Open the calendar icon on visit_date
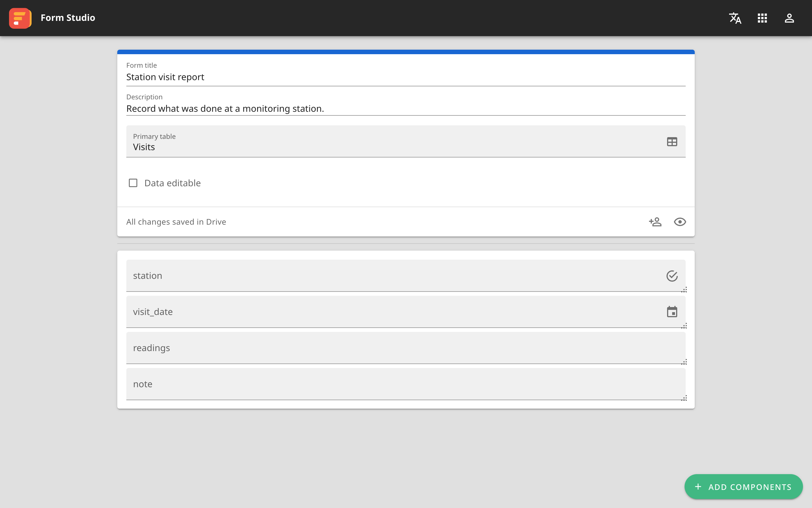 (672, 312)
